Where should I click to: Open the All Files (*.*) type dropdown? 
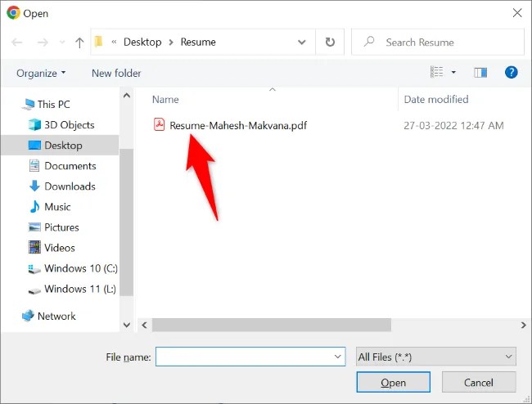[x=436, y=357]
